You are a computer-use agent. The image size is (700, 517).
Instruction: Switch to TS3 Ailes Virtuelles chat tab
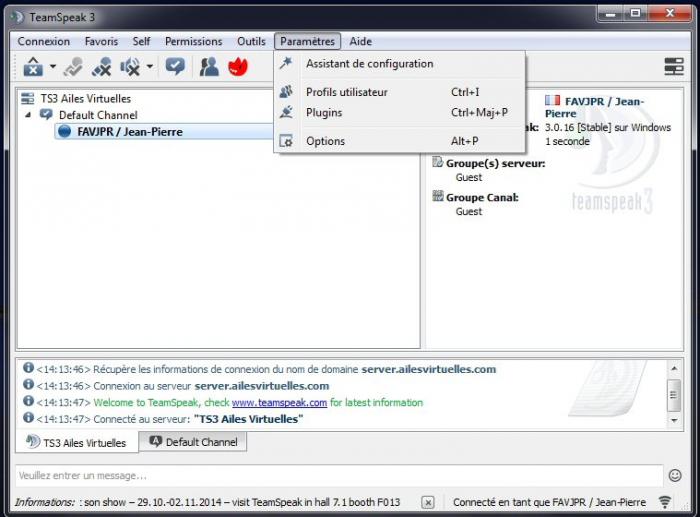click(x=77, y=442)
